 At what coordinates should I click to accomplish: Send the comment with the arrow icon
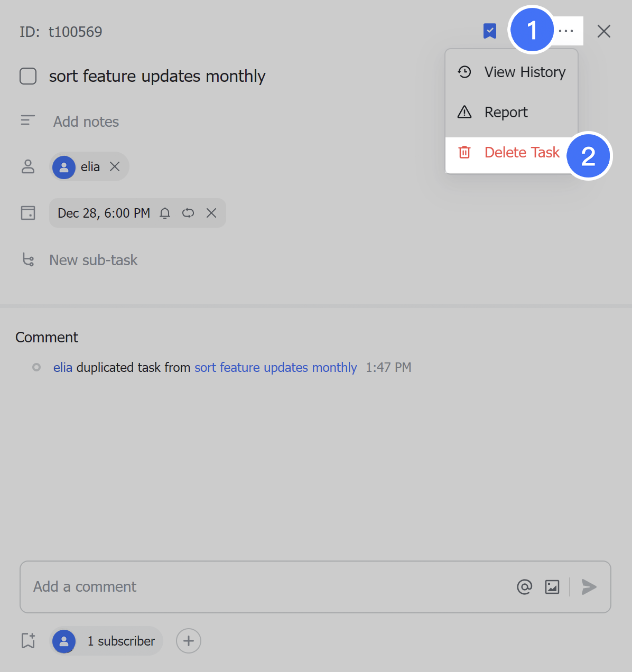(x=589, y=587)
